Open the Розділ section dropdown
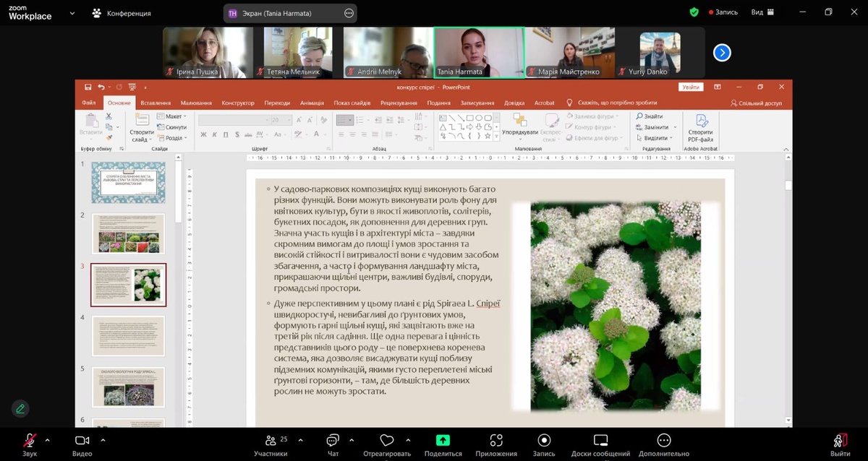Image resolution: width=868 pixels, height=461 pixels. [x=172, y=137]
